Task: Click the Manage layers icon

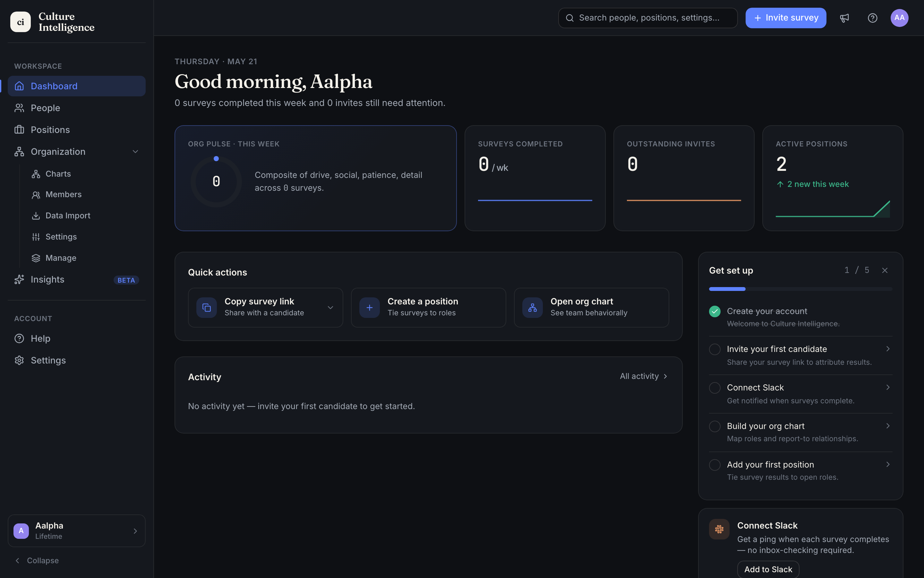Action: (36, 258)
